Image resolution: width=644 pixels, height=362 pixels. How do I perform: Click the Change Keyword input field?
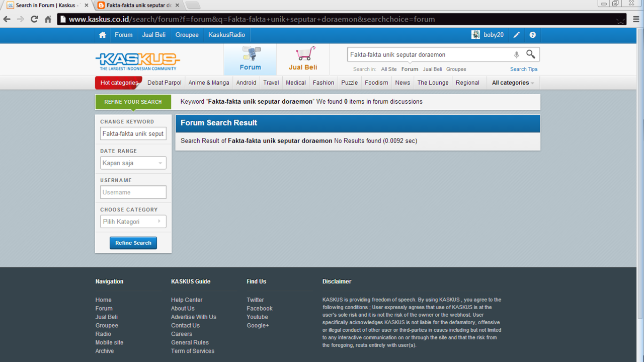[x=133, y=133]
